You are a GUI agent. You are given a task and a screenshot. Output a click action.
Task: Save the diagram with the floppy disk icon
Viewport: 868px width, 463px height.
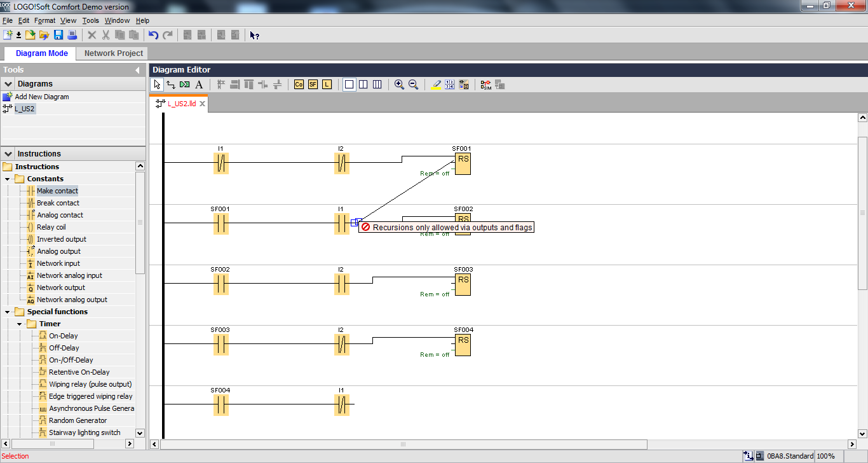58,35
